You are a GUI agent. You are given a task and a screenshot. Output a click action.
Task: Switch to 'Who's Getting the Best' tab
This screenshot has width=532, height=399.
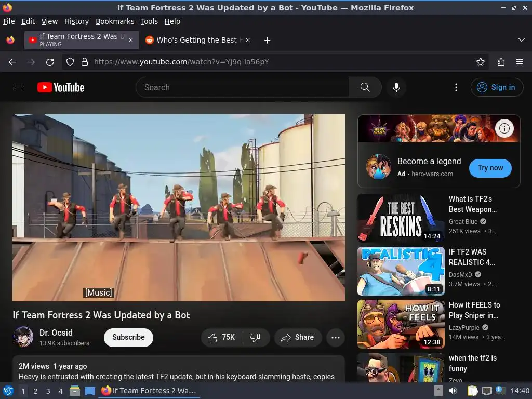198,40
